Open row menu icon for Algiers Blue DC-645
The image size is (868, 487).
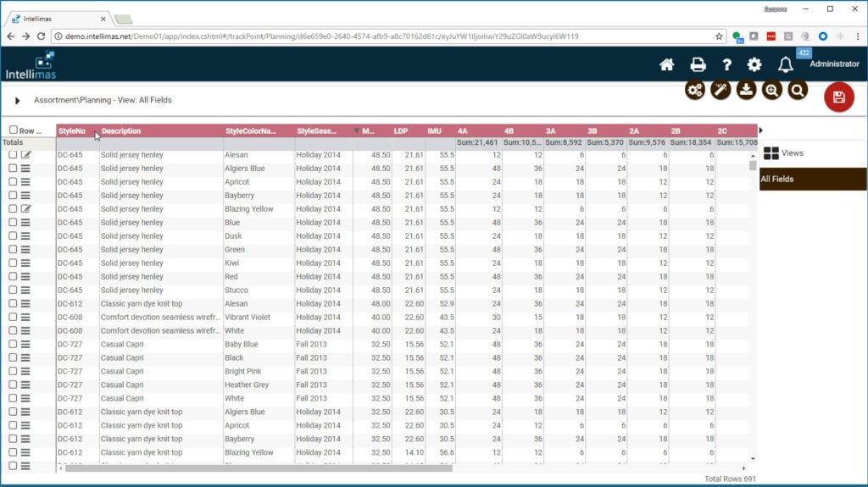pyautogui.click(x=25, y=169)
